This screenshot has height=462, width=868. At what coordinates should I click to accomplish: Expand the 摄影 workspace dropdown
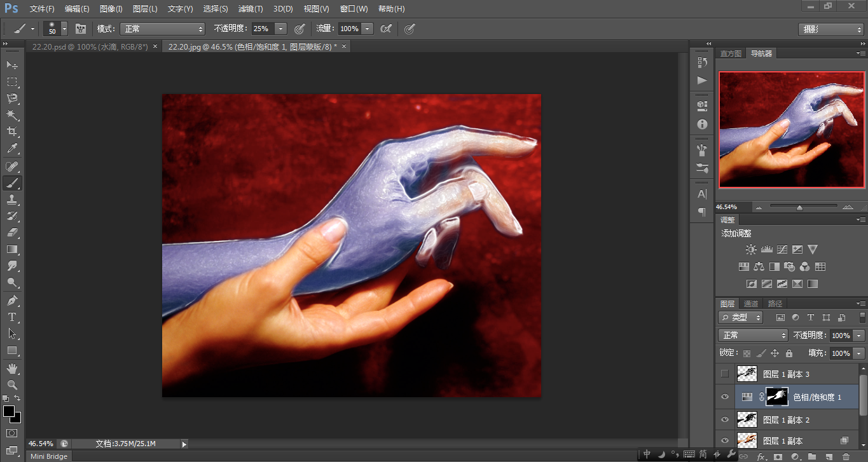tap(830, 29)
